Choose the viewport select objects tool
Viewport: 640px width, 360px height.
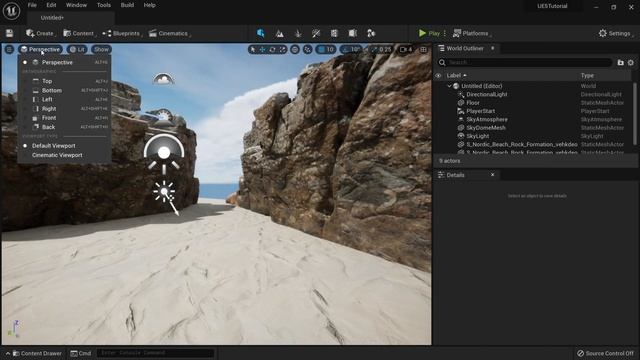click(253, 49)
